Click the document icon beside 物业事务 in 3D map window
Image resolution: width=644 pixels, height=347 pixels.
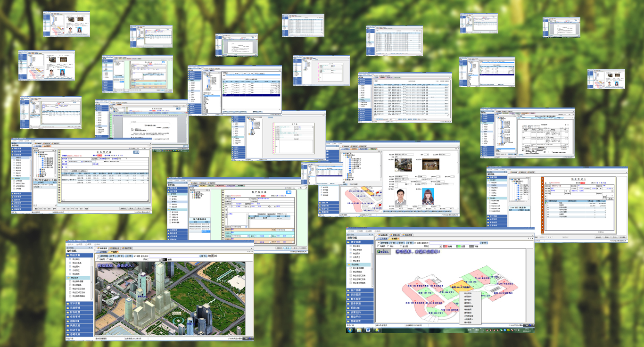tap(70, 275)
